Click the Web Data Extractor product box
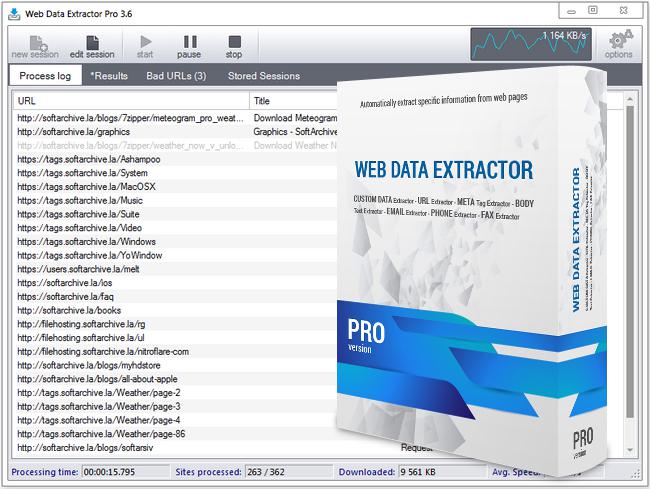The height and width of the screenshot is (489, 650). [x=472, y=269]
